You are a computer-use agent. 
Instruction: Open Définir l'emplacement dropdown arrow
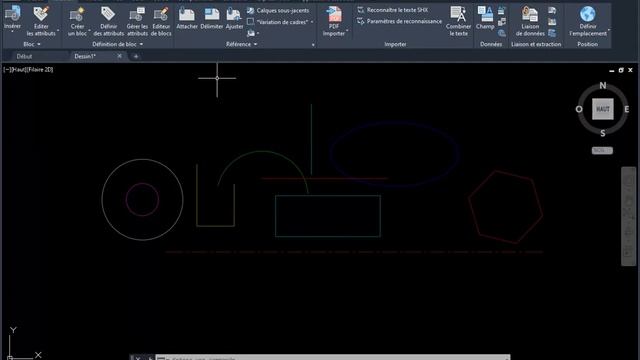coord(609,30)
